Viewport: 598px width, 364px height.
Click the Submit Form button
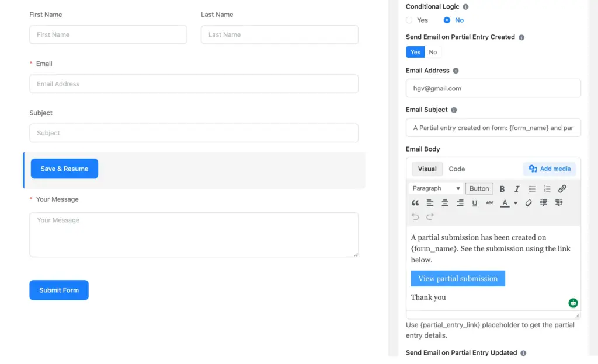(58, 290)
